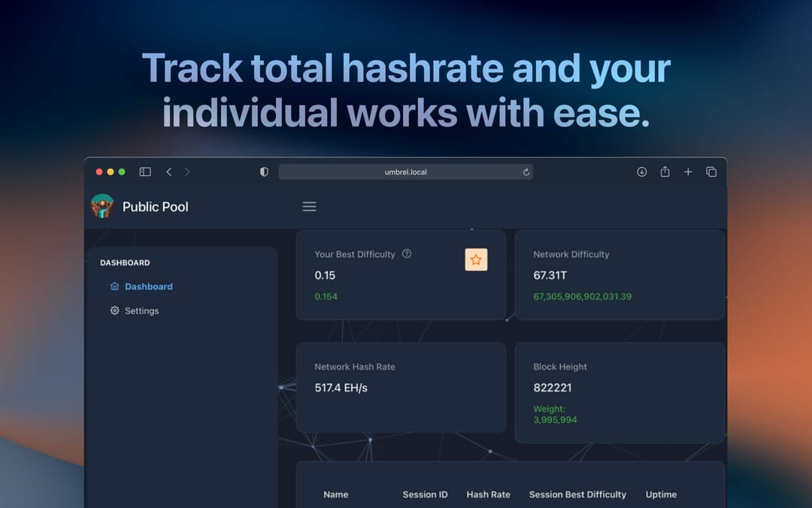Open a new tab with plus icon

pyautogui.click(x=688, y=172)
